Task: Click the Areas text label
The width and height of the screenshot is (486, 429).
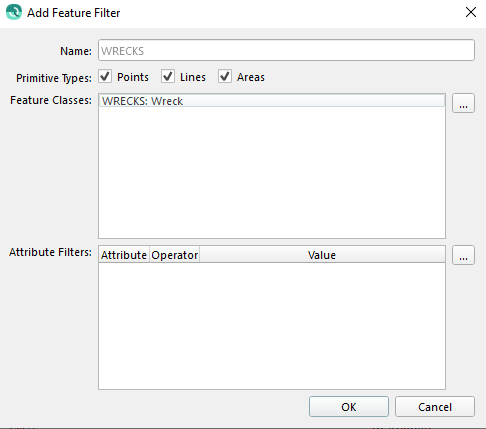Action: 251,77
